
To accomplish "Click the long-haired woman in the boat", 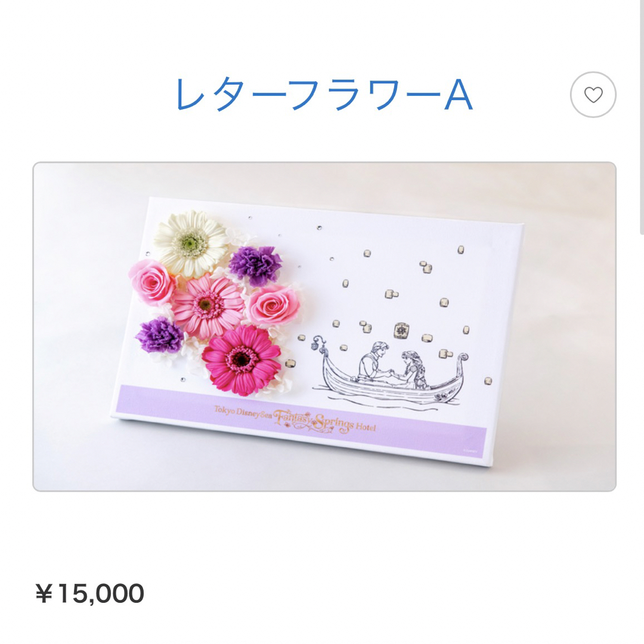I will (413, 369).
